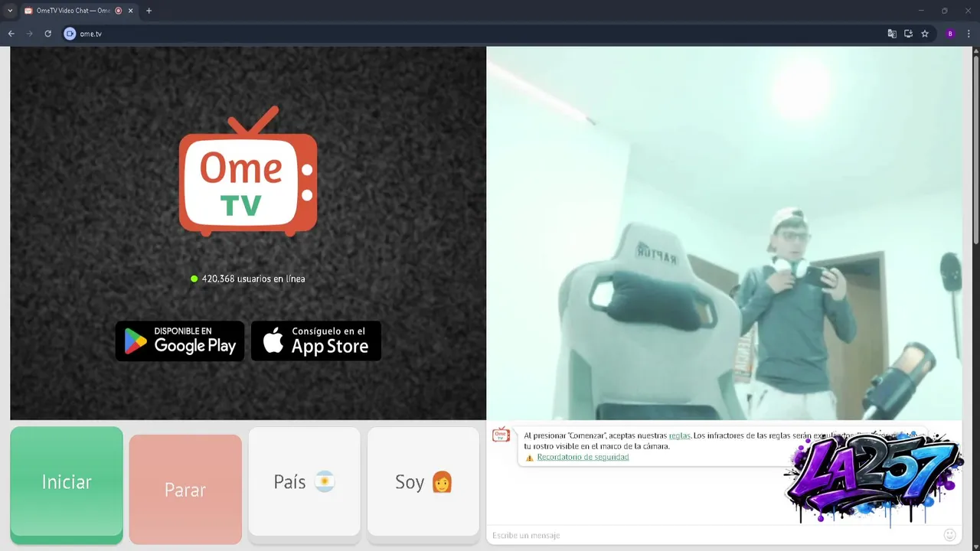Open the App Store download badge
Viewport: 980px width, 551px height.
(x=316, y=341)
